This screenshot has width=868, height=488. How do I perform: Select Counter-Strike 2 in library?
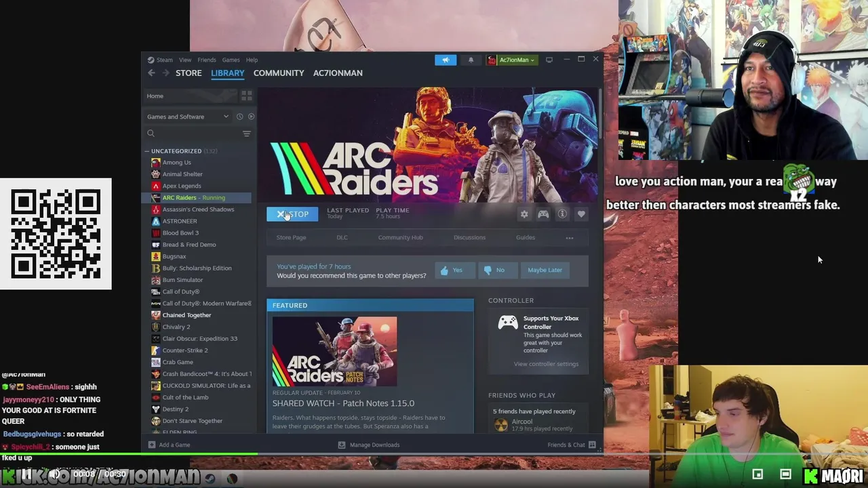pos(185,350)
